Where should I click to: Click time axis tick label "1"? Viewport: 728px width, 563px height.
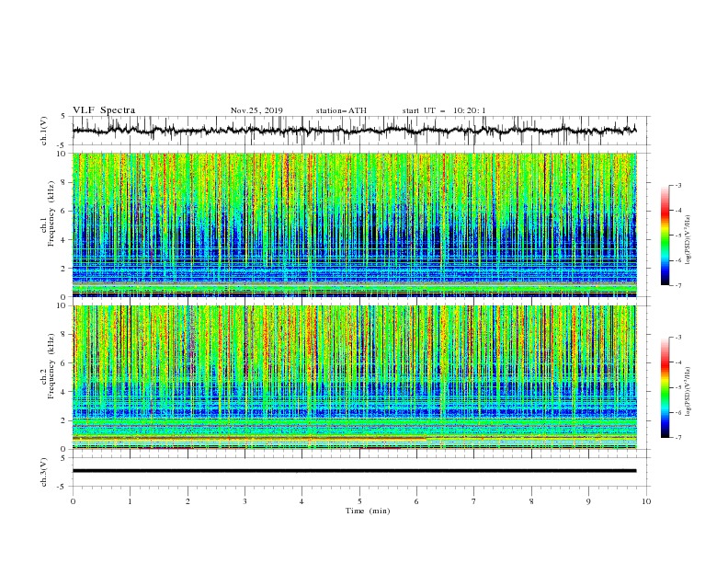point(130,501)
